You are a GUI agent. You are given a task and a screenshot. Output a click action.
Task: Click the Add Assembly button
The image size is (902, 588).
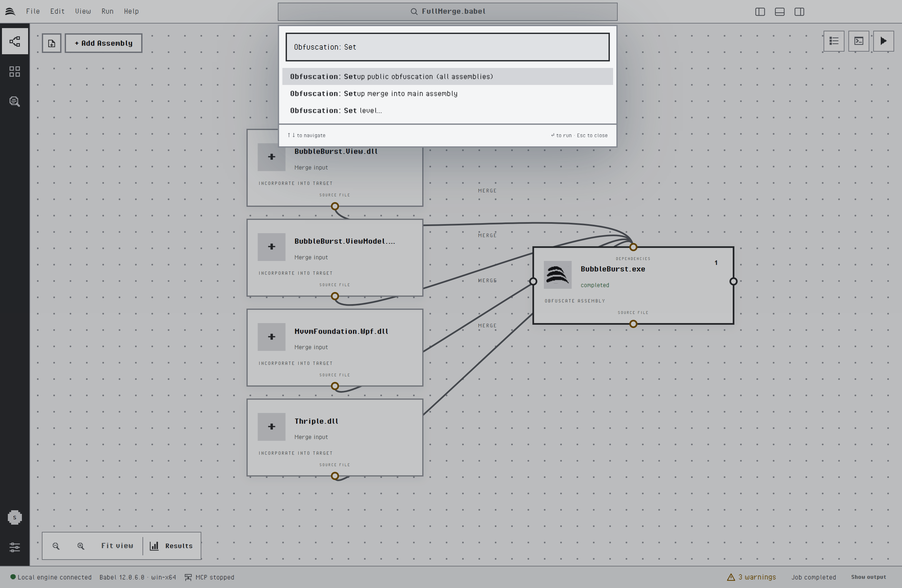click(104, 43)
